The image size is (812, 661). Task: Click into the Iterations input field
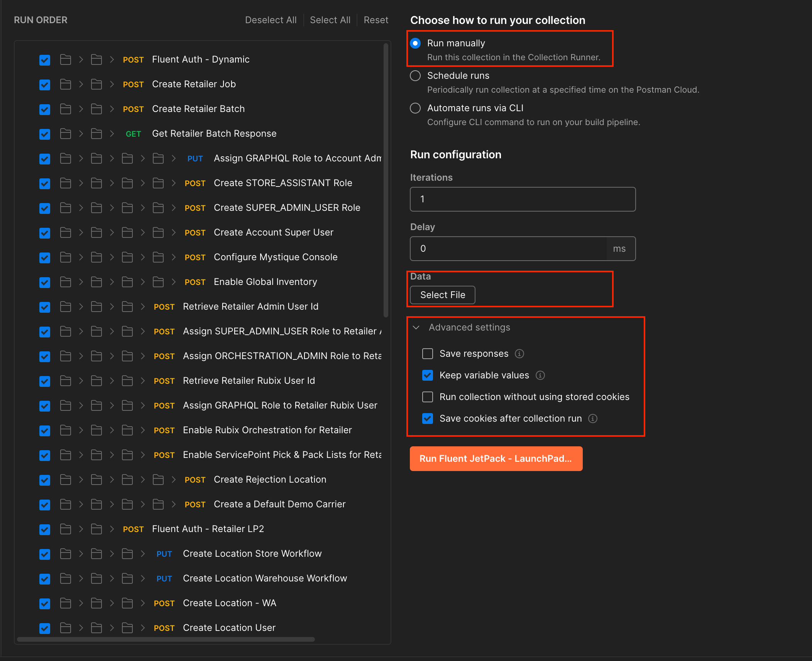pyautogui.click(x=523, y=199)
